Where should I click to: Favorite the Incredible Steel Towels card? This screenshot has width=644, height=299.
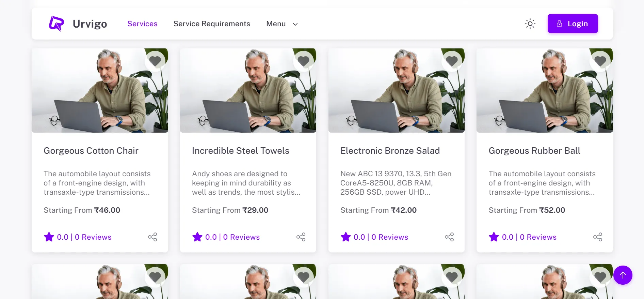point(304,61)
